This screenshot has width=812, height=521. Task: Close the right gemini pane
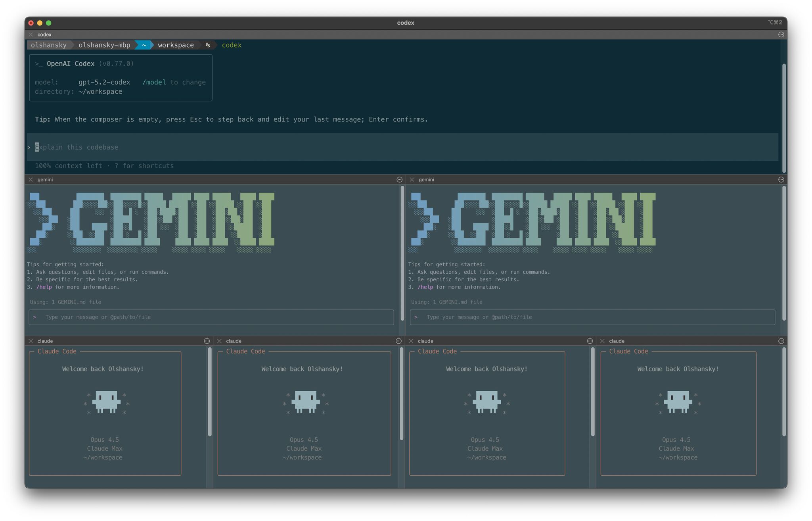pos(412,180)
